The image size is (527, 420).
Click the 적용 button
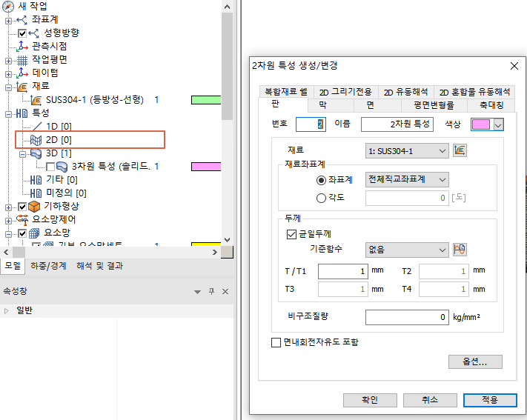point(490,400)
